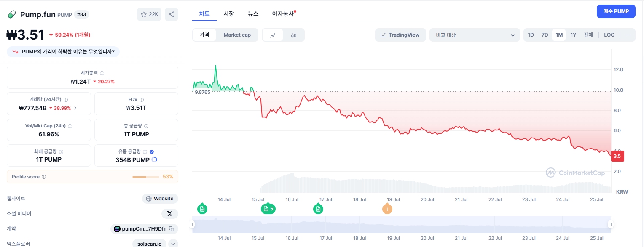Click info icon beside 총 공급량
The image size is (644, 247).
tap(146, 126)
